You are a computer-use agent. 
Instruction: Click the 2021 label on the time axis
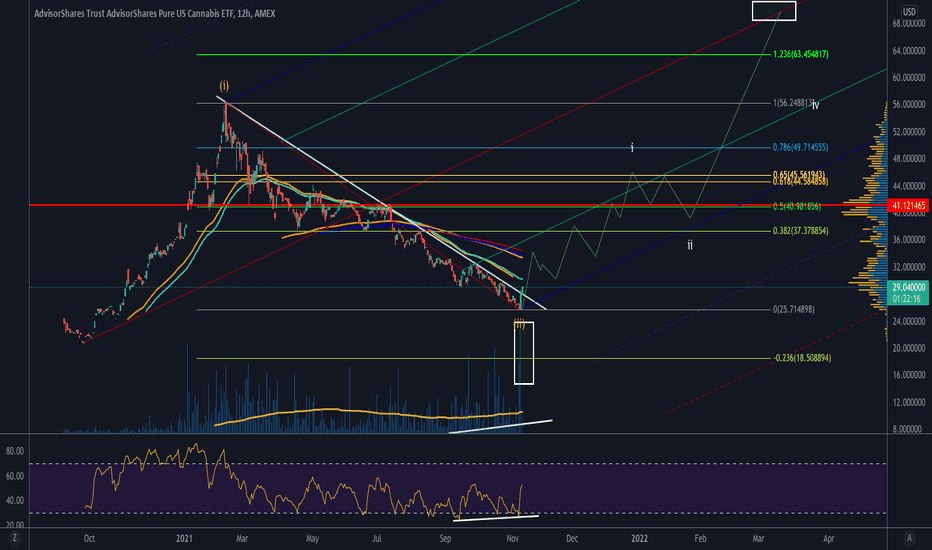pyautogui.click(x=184, y=539)
